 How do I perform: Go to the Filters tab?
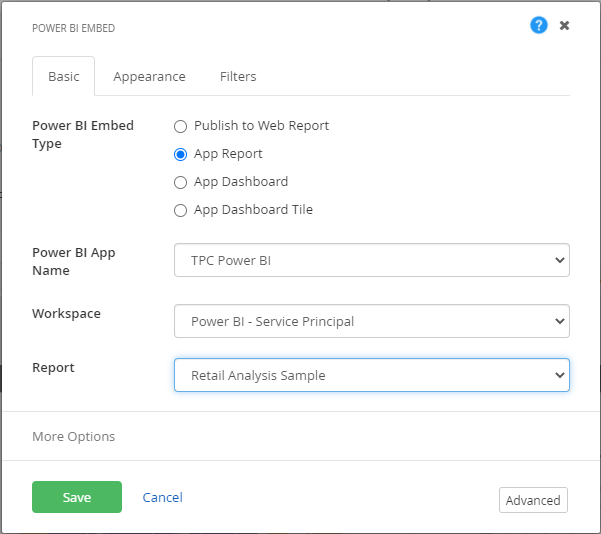pos(238,76)
